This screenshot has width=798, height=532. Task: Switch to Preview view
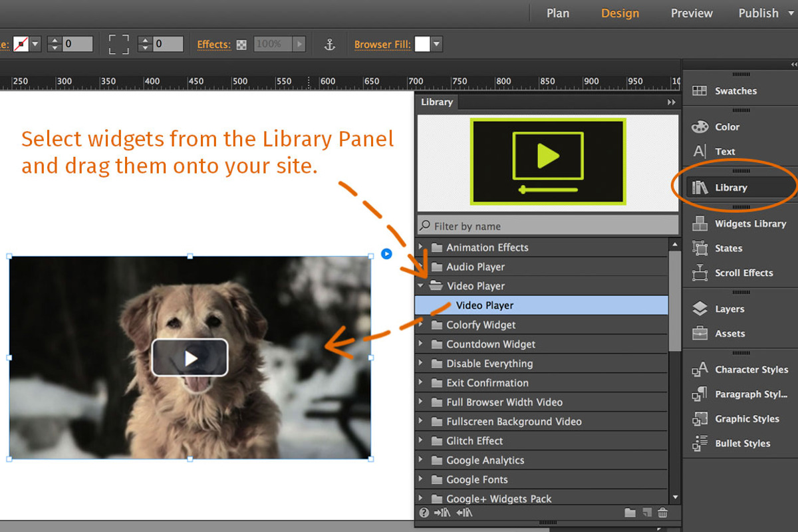(x=692, y=13)
